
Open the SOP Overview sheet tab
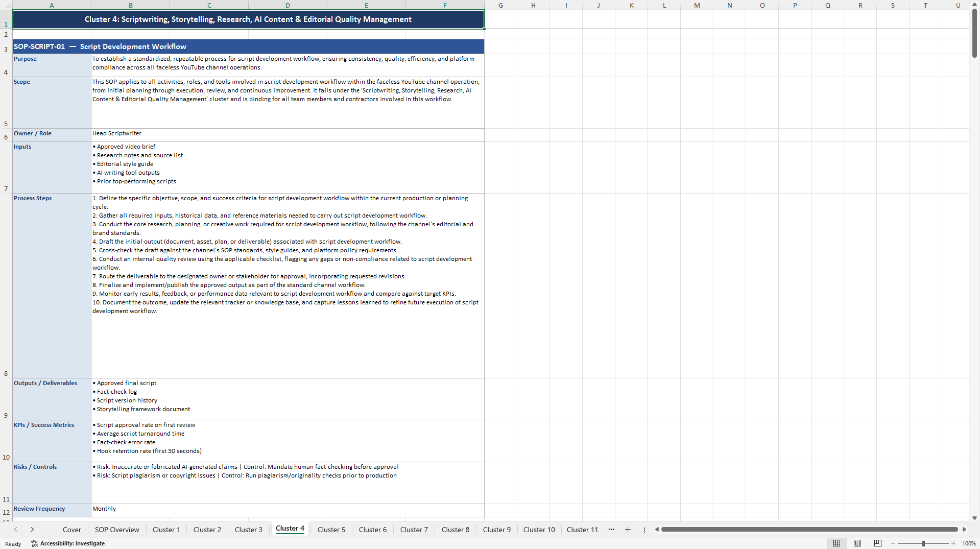click(117, 530)
